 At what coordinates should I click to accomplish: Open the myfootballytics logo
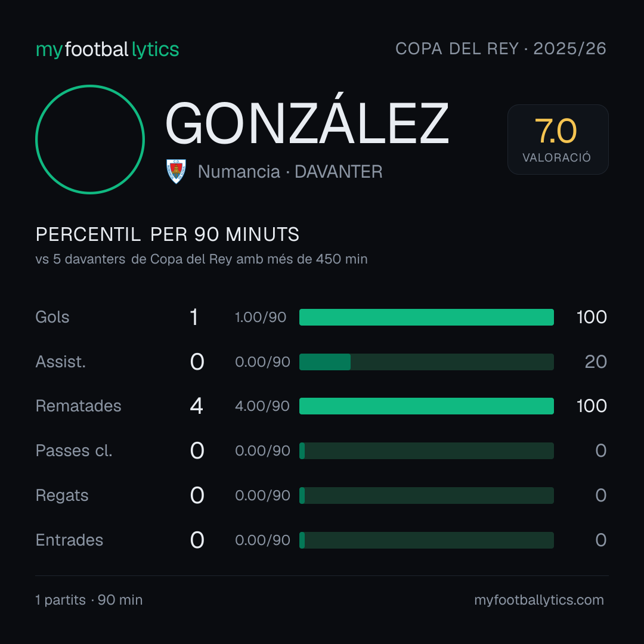(107, 49)
